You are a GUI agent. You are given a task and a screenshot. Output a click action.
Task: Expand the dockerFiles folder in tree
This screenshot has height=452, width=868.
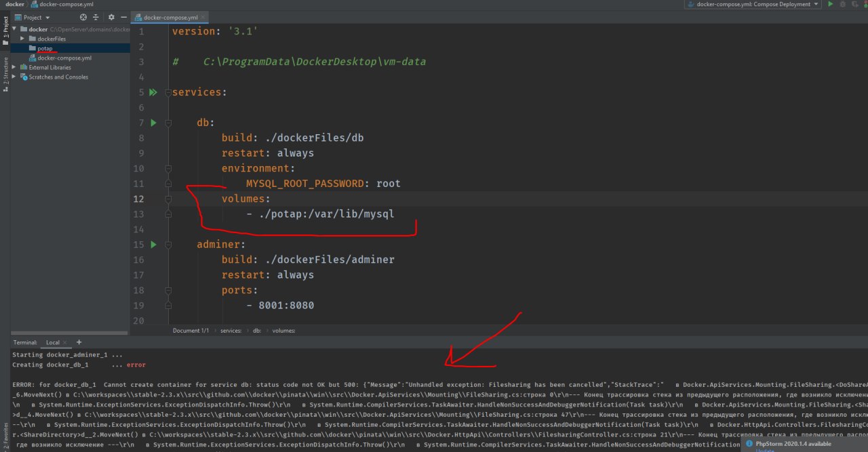tap(22, 39)
